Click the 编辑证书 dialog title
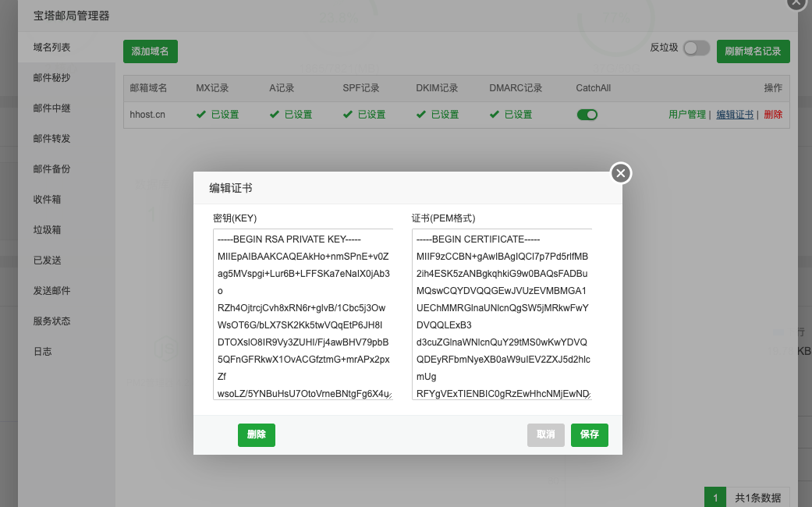This screenshot has width=812, height=507. [230, 188]
